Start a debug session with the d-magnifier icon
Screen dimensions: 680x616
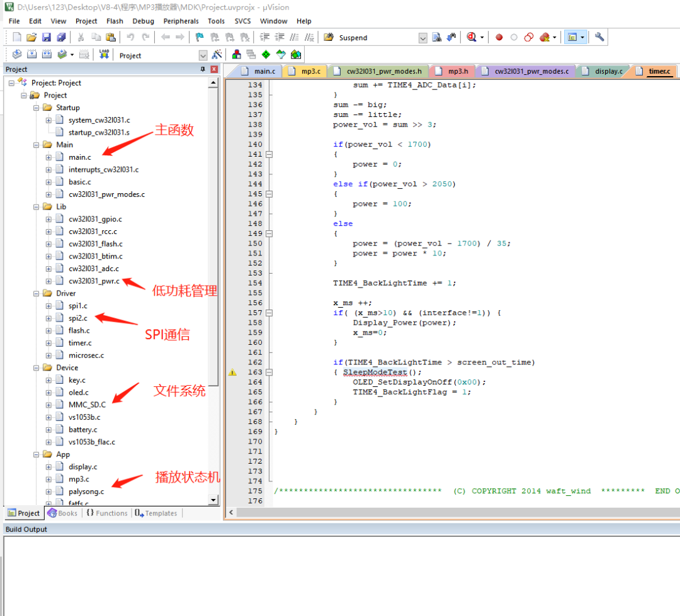point(471,37)
